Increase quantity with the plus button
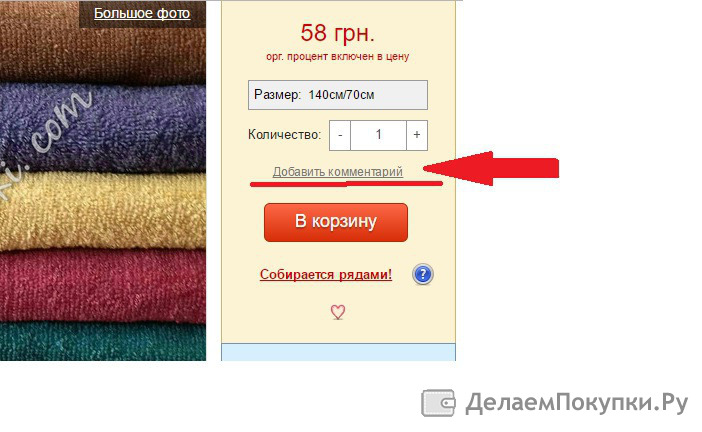Viewport: 702px width, 432px height. [x=417, y=135]
